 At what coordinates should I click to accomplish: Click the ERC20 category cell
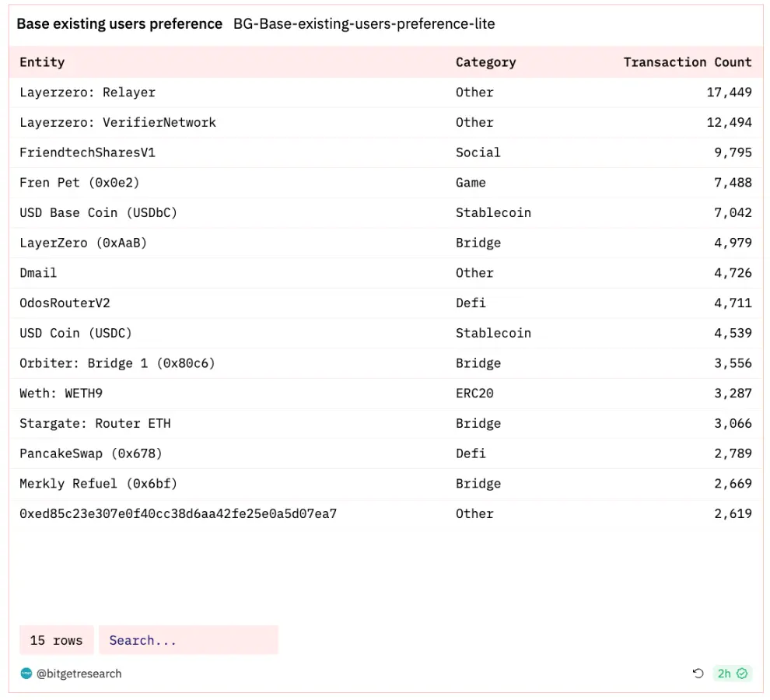tap(474, 394)
